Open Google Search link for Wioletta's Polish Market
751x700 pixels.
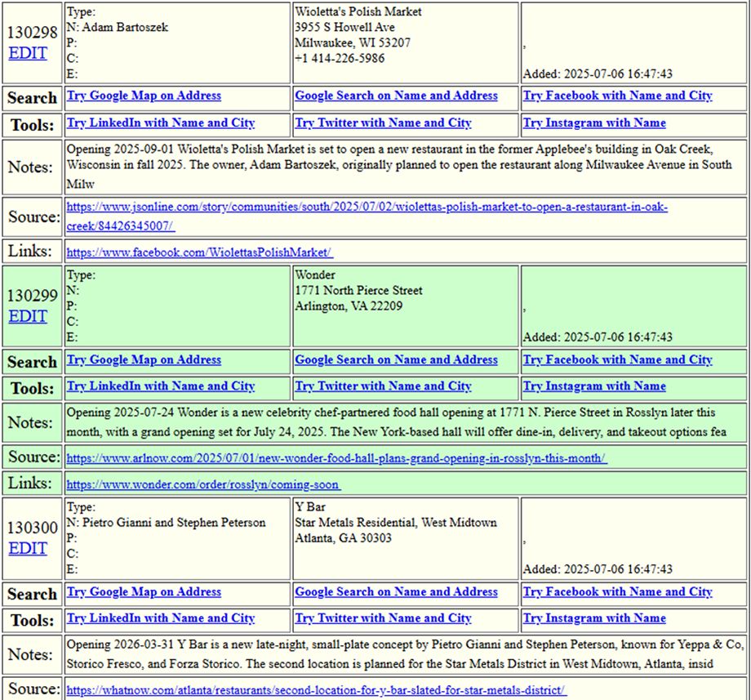click(x=396, y=96)
